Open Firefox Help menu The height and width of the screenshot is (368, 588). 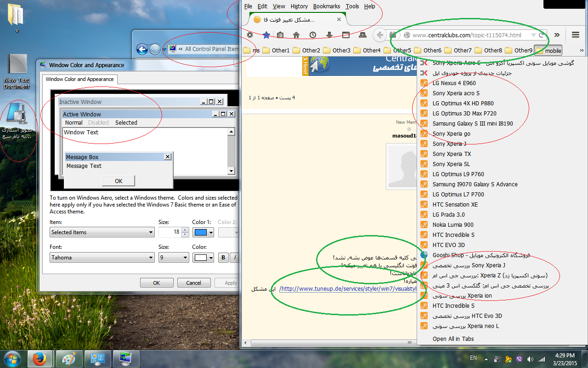(369, 6)
